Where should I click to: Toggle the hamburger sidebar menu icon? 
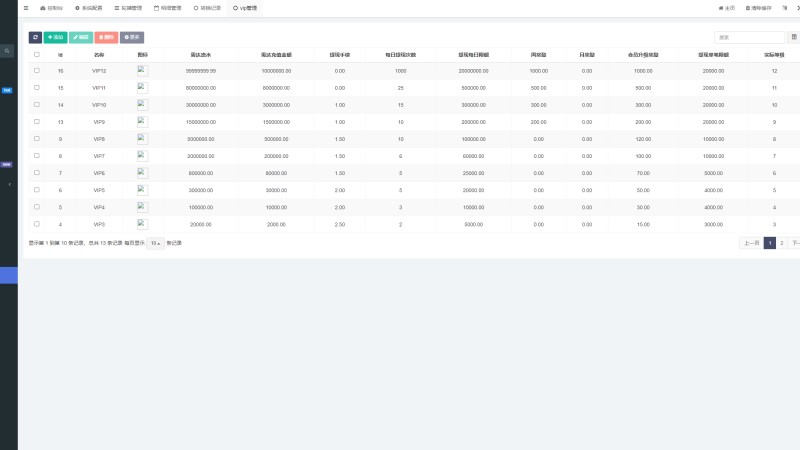[26, 8]
